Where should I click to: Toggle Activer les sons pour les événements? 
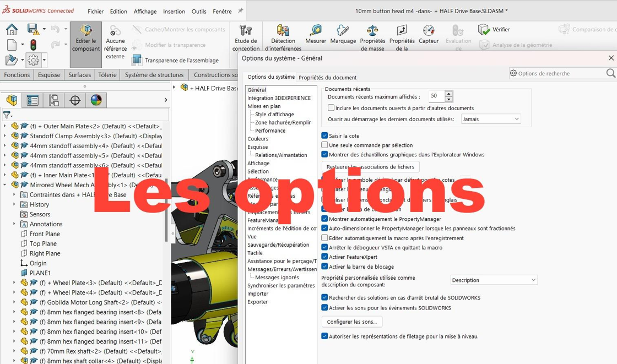(x=324, y=308)
